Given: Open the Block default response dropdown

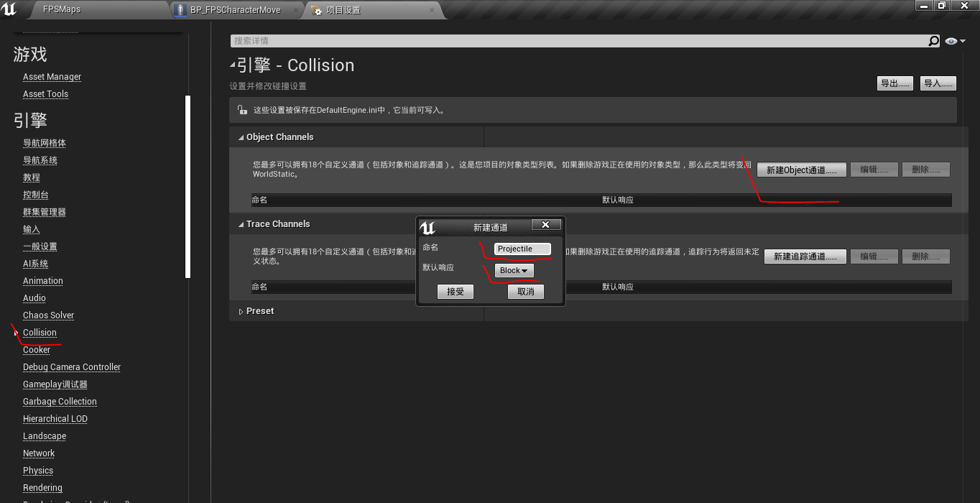Looking at the screenshot, I should (x=514, y=270).
